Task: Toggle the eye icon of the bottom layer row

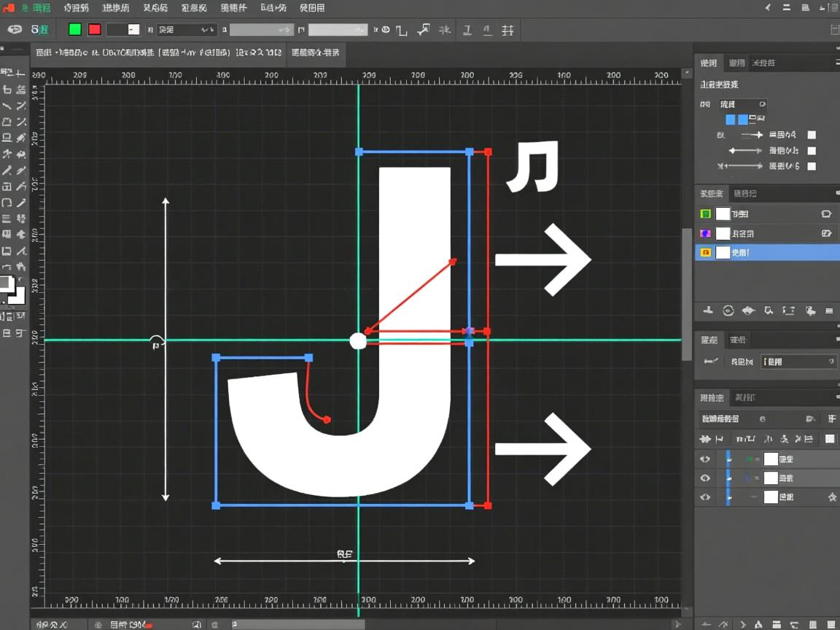Action: pos(704,497)
